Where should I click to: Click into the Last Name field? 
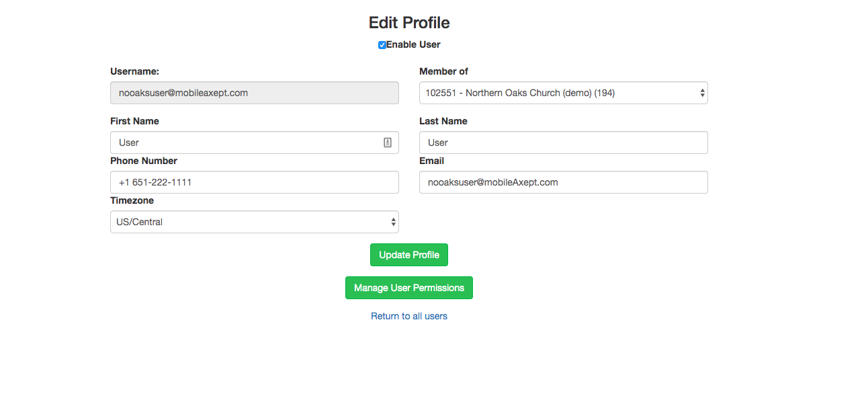click(563, 143)
